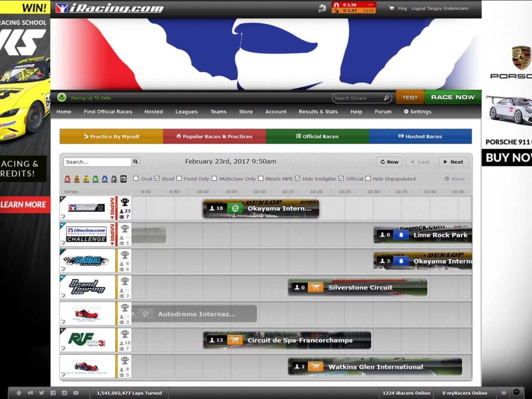
Task: Open the Twitter icon in bottom bar
Action: point(42,393)
